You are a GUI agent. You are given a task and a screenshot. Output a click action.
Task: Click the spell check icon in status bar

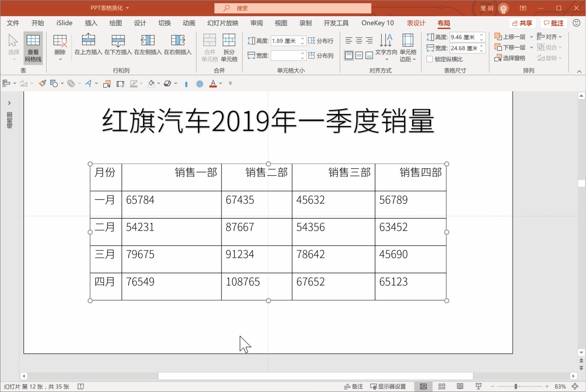[x=81, y=386]
